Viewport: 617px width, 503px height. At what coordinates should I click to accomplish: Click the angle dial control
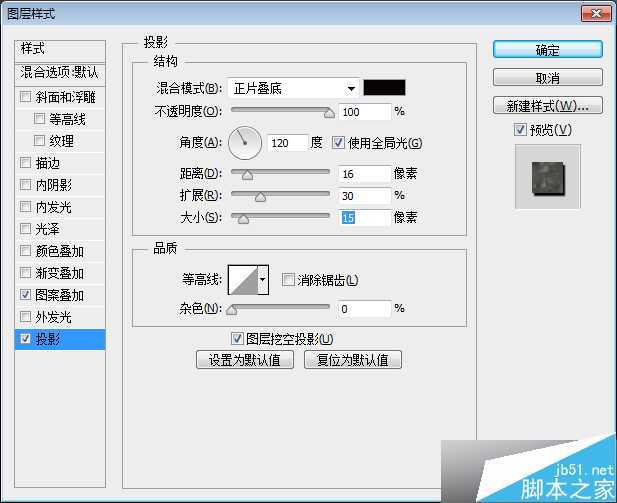(244, 143)
